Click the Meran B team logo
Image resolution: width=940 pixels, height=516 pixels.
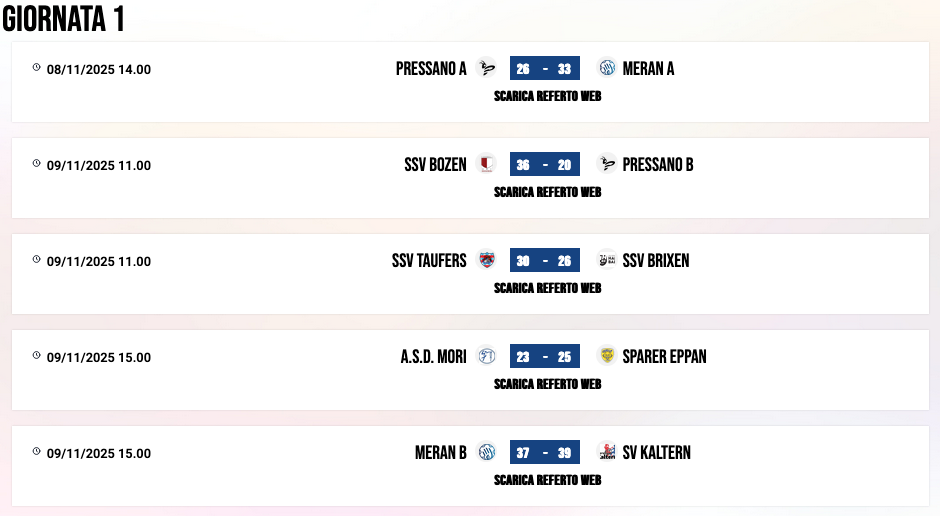click(x=487, y=452)
